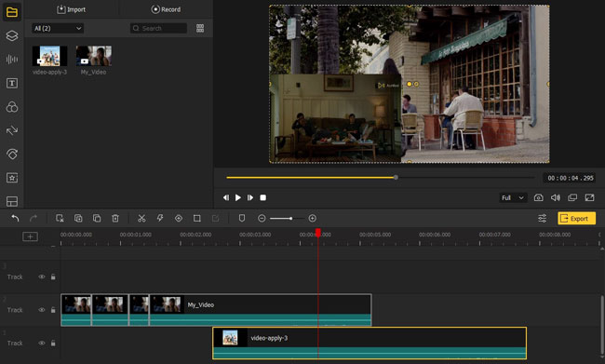The image size is (605, 364).
Task: Redo the last undone edit
Action: [x=34, y=219]
